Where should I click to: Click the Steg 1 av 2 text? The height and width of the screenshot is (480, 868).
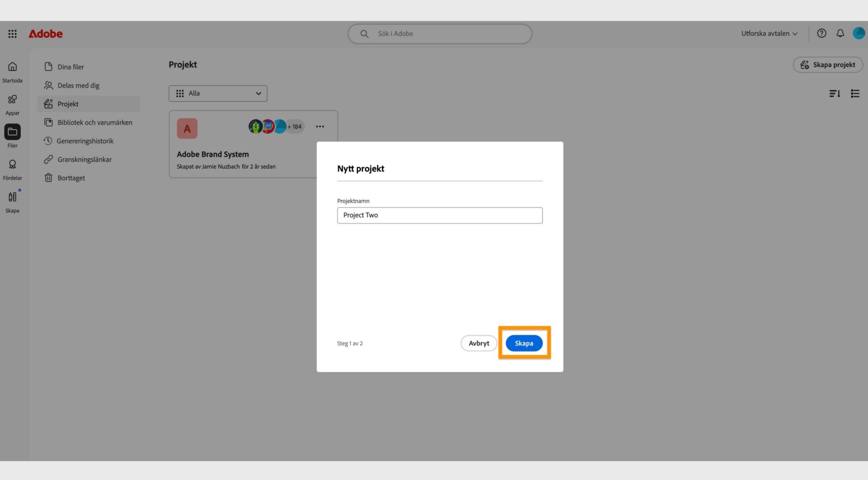click(x=350, y=344)
